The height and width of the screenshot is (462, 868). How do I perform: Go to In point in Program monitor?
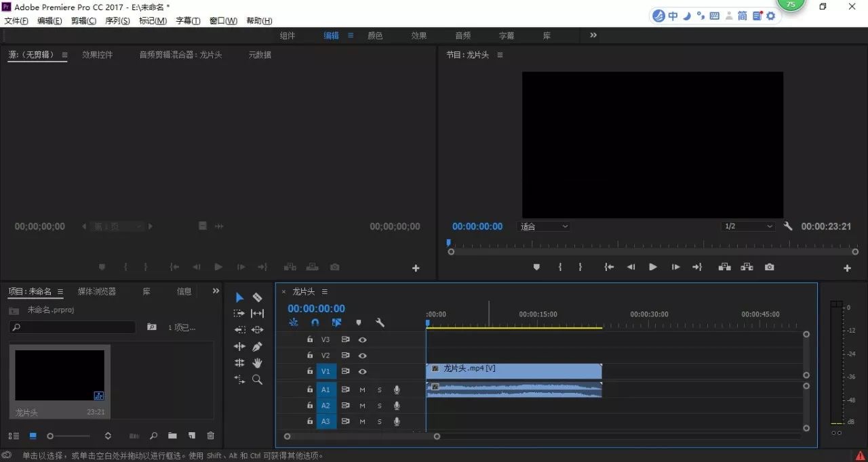[609, 268]
